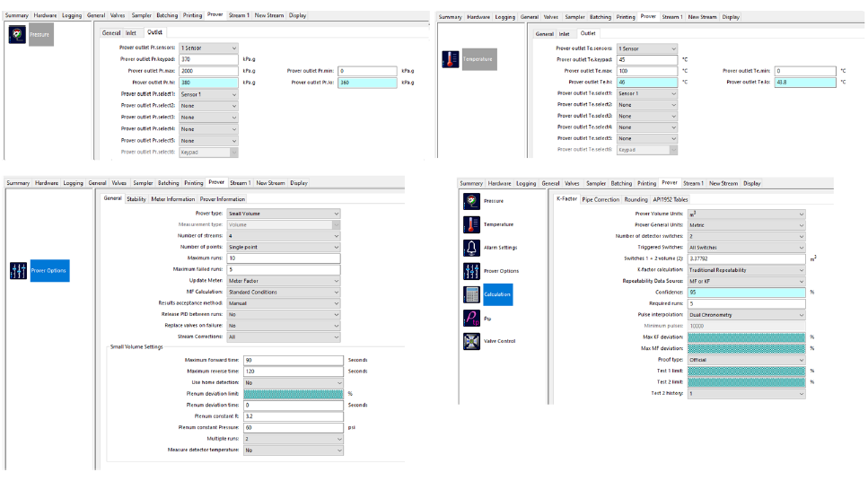Open the Prover General Units dropdown
This screenshot has width=868, height=481.
(746, 225)
